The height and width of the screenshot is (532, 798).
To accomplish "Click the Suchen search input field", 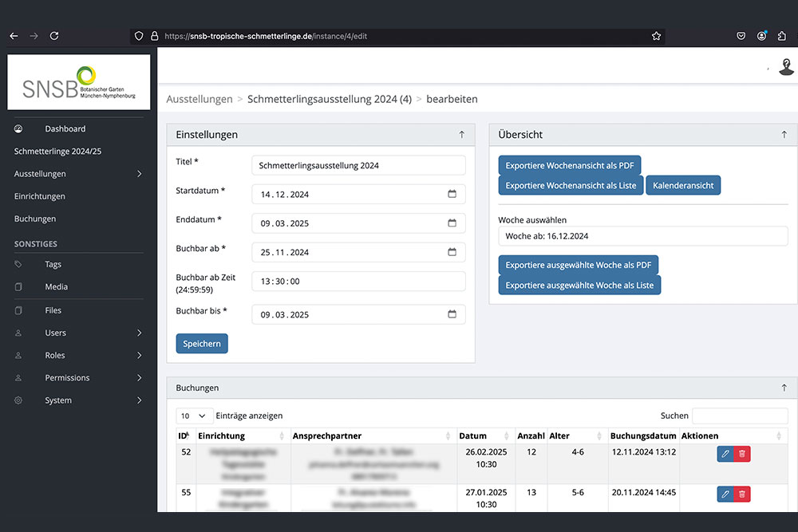I will tap(739, 416).
